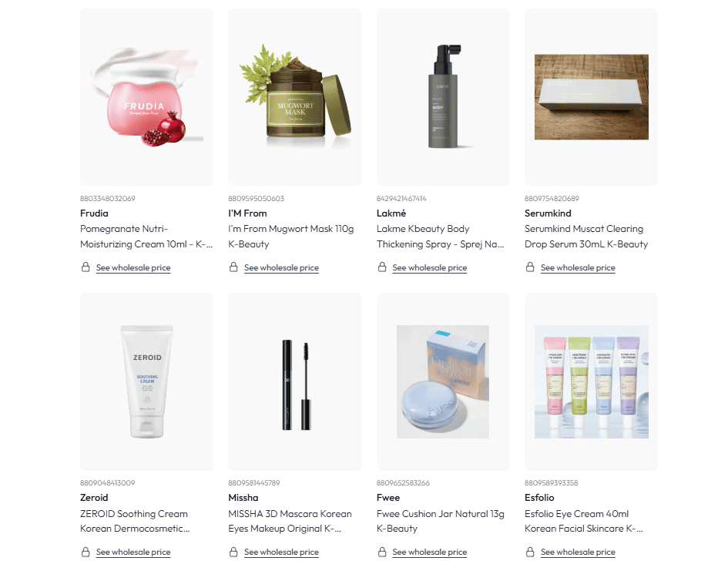This screenshot has width=728, height=571.
Task: Click the Lakmé brand name
Action: point(391,213)
